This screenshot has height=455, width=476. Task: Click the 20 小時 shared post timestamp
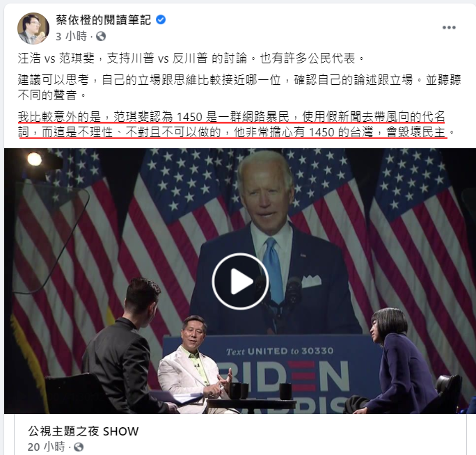tap(46, 447)
